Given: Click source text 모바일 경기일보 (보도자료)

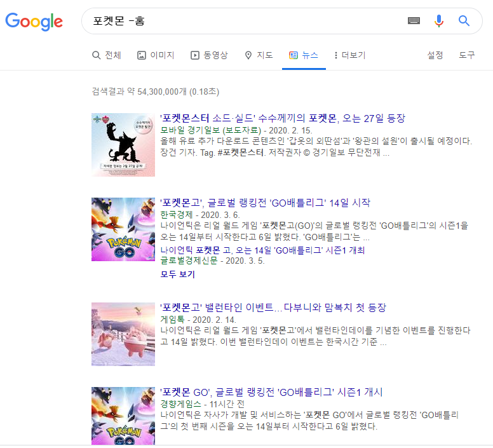Looking at the screenshot, I should pos(211,130).
